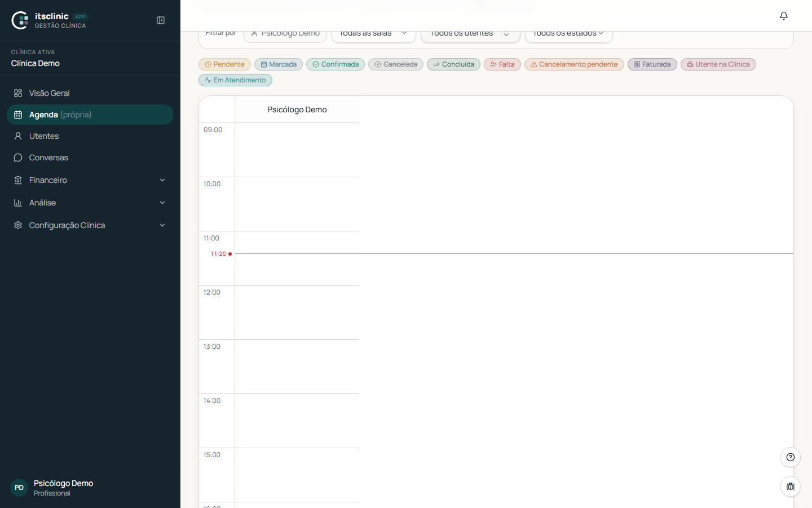Open the bug report button
Screen dimensions: 812x508
(x=791, y=487)
